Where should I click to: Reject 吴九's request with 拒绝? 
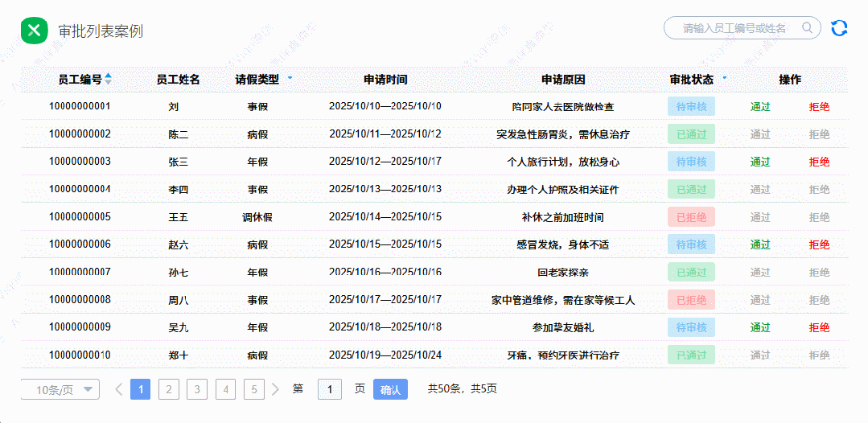pos(819,328)
